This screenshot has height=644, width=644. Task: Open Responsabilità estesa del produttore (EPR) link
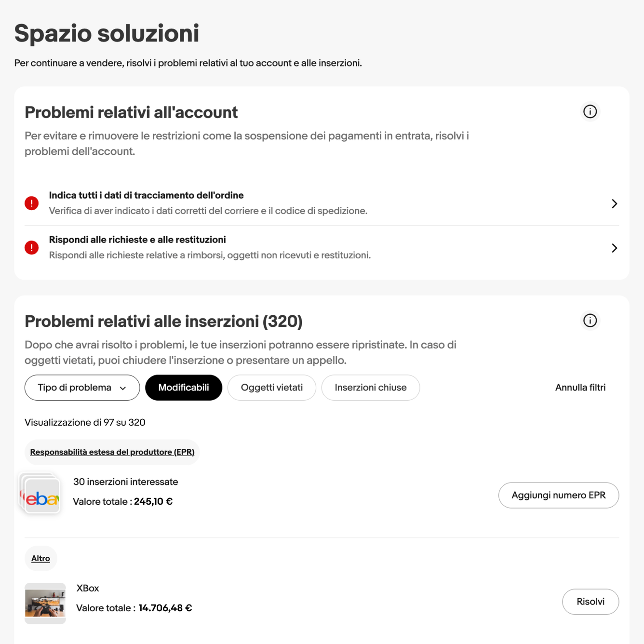pos(112,452)
